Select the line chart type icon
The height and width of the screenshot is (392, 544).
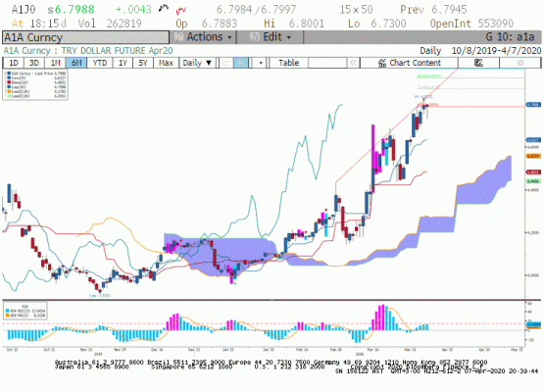(226, 63)
